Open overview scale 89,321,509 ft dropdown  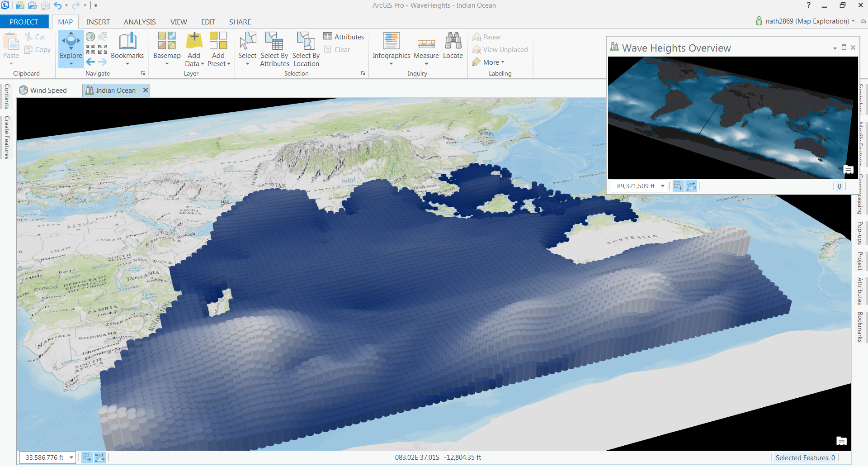click(x=662, y=186)
